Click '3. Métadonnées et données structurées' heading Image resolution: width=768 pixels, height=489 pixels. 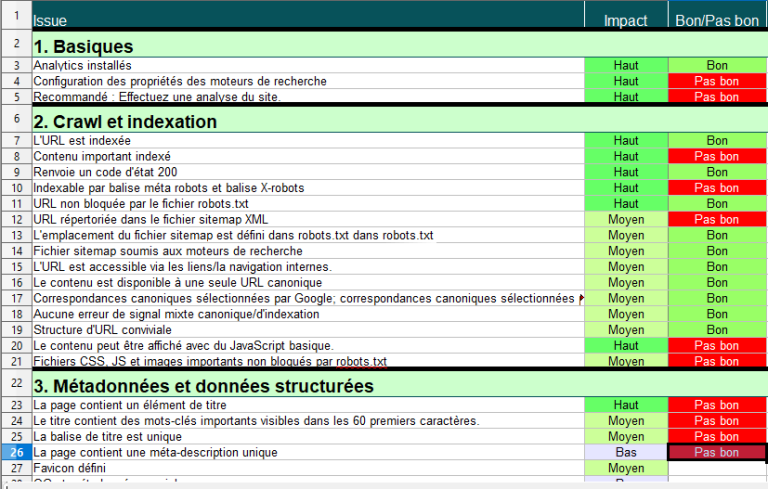click(203, 386)
